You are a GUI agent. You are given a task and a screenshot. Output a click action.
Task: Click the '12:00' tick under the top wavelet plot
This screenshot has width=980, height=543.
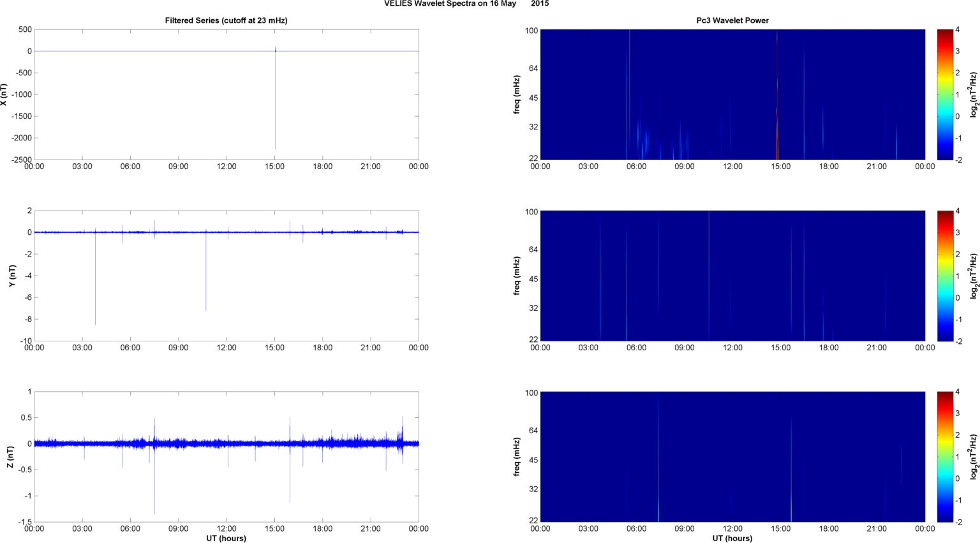tap(732, 167)
